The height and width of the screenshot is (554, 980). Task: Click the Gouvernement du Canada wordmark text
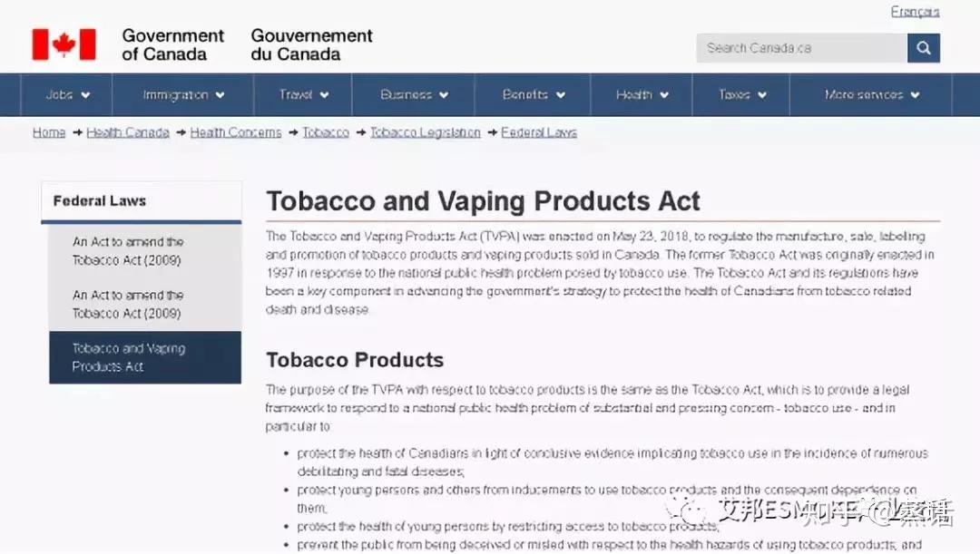pos(311,45)
